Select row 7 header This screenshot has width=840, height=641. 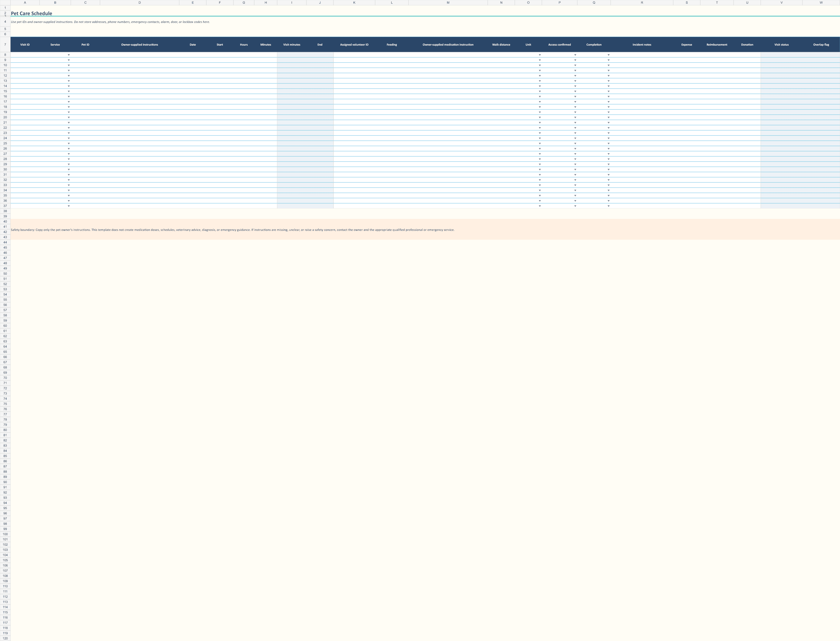point(5,45)
